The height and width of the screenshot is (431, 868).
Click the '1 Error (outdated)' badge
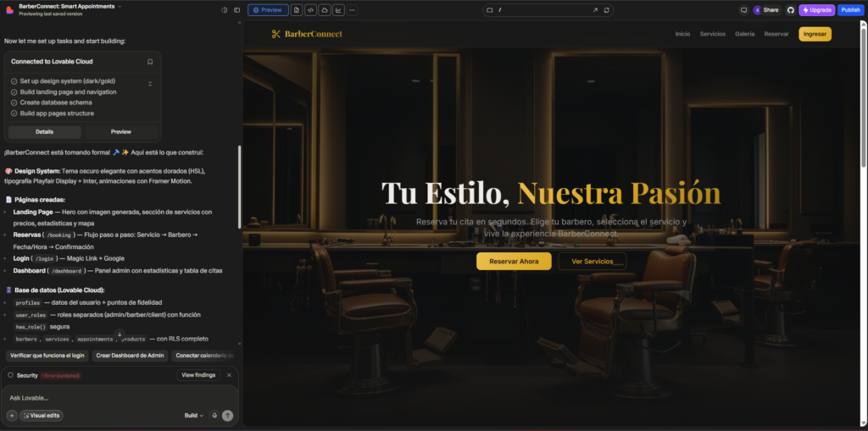click(x=61, y=376)
